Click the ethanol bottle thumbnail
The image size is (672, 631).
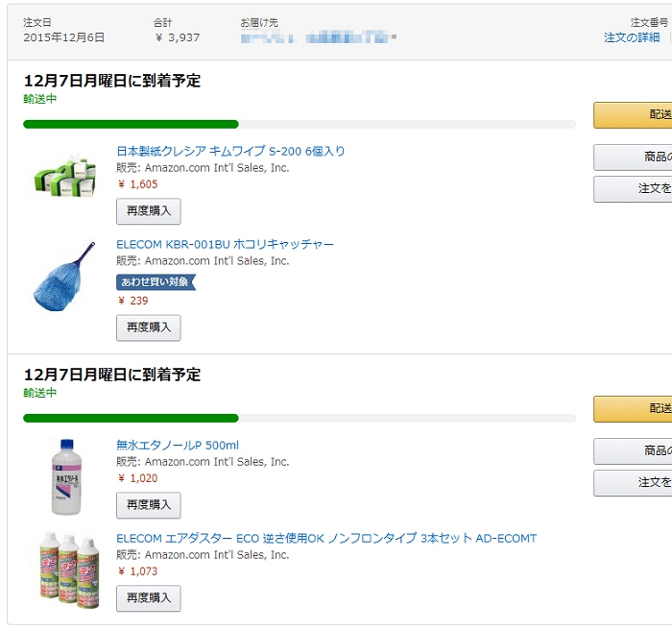[x=66, y=476]
